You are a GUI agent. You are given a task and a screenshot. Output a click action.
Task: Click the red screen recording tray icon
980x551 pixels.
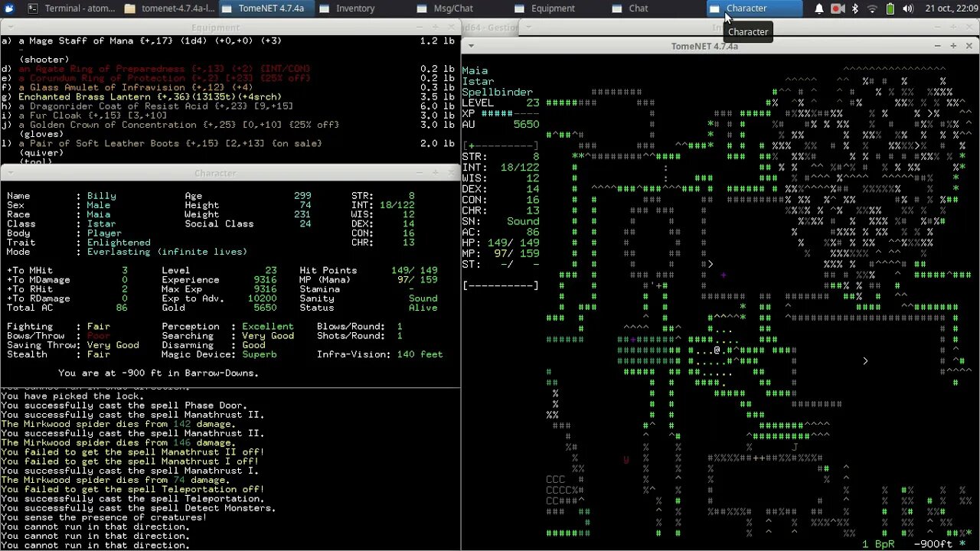click(x=838, y=8)
